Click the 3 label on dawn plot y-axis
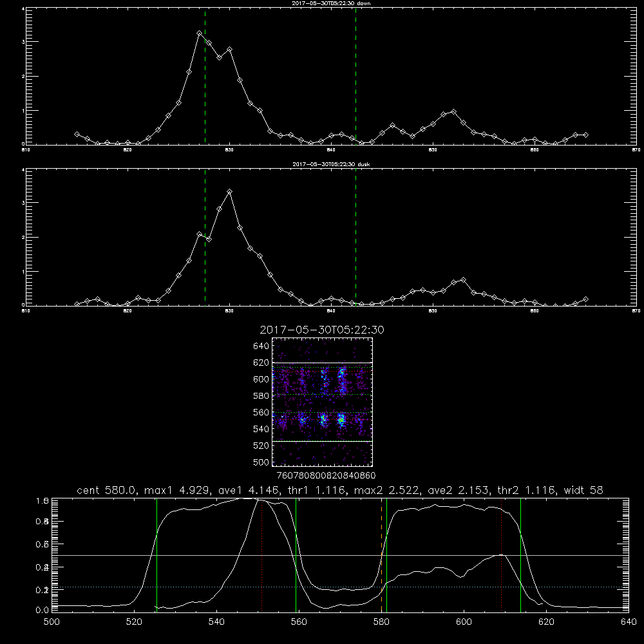This screenshot has width=644, height=644. click(x=23, y=42)
